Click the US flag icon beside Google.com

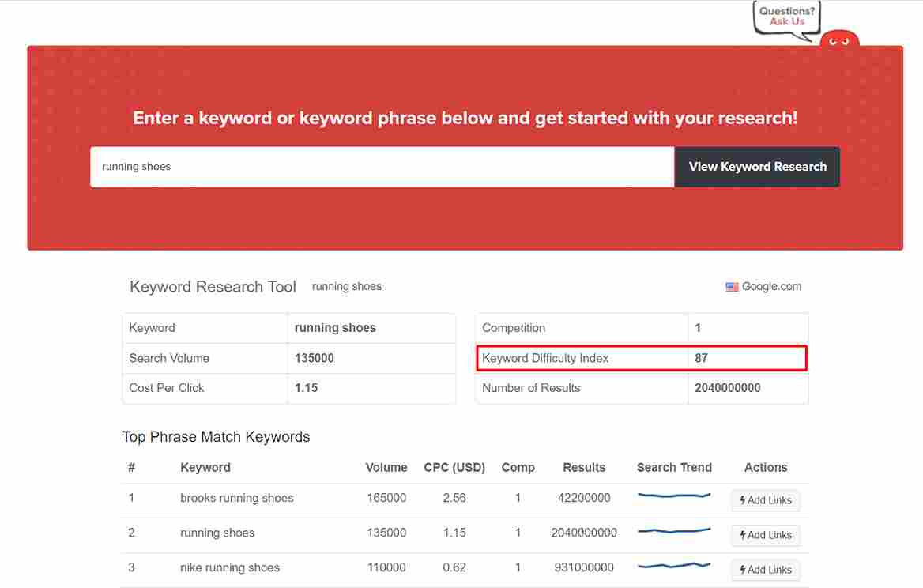tap(732, 287)
